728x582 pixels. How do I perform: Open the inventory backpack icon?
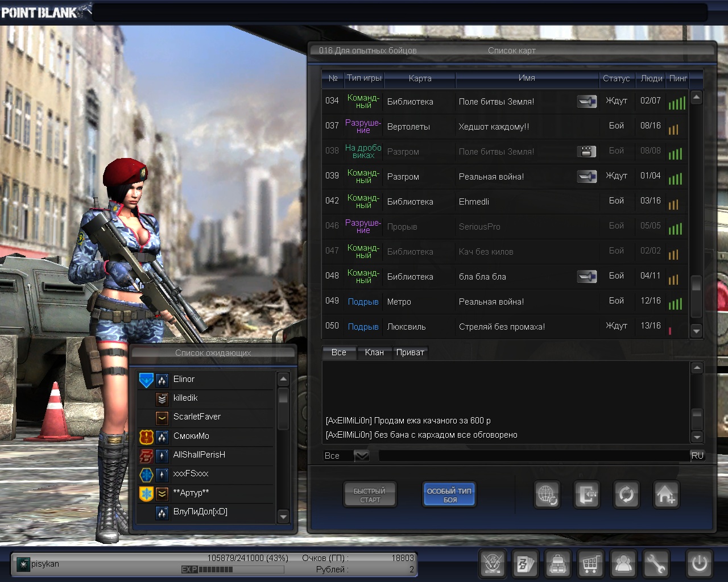click(558, 564)
